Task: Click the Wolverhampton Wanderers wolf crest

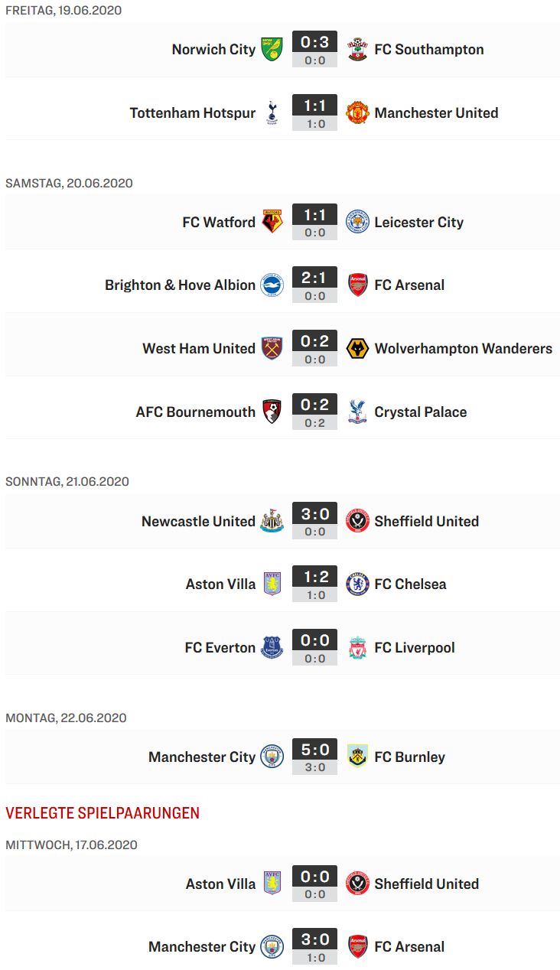Action: click(x=357, y=349)
